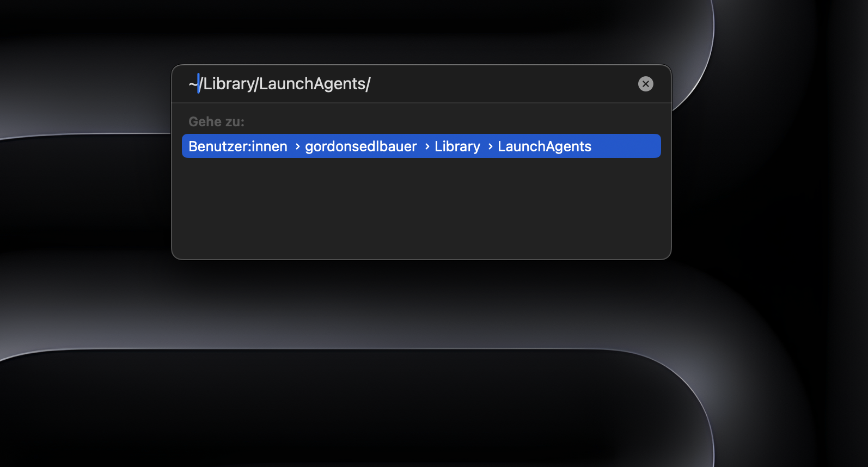Click 'LaunchAgents' in the suggested path
The height and width of the screenshot is (467, 868).
pos(545,146)
